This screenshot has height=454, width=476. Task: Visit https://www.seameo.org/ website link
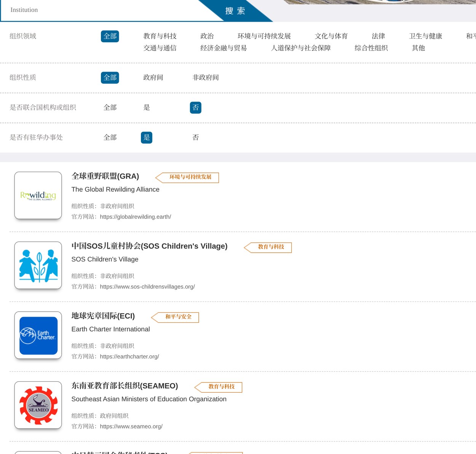pyautogui.click(x=131, y=427)
